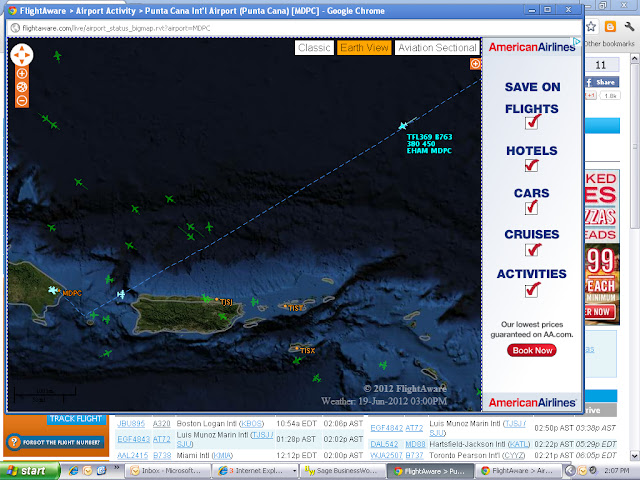Tick the Cruises checkbox in the ad
Screen dimensions: 640x480
point(531,249)
